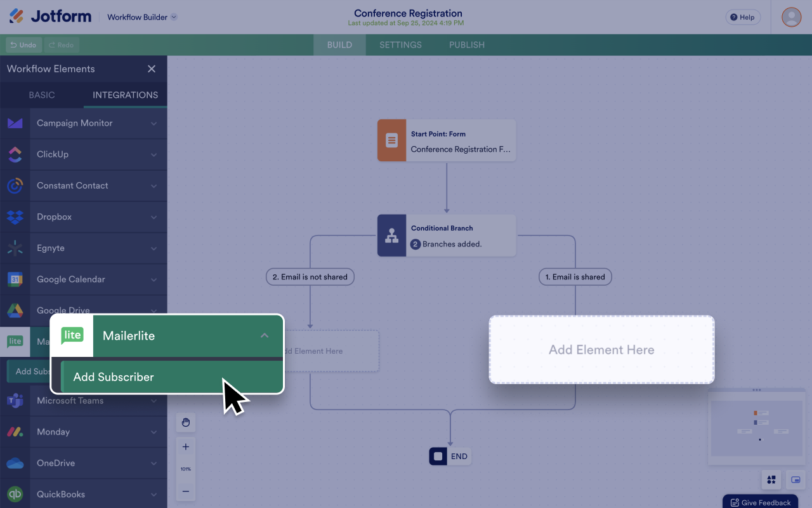Click the Constant Contact logo icon

click(x=15, y=185)
